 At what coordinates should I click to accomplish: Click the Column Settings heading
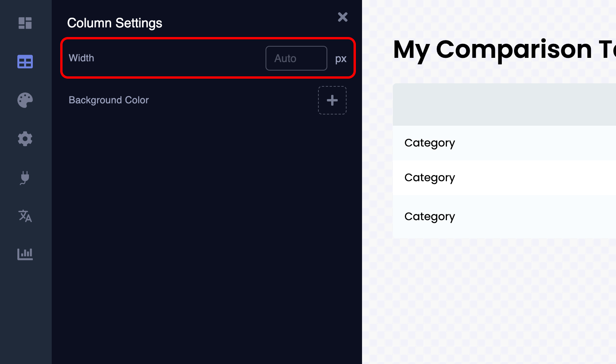pos(115,23)
